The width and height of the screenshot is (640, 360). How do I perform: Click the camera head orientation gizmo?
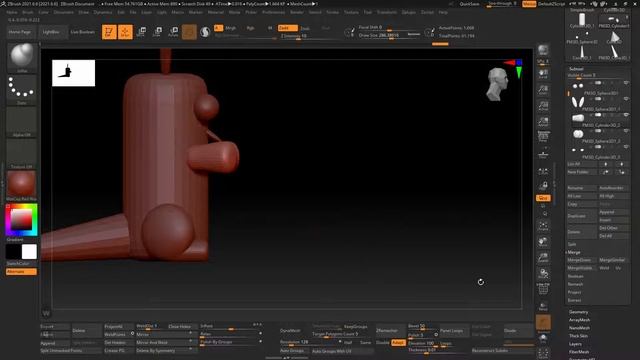coord(497,84)
